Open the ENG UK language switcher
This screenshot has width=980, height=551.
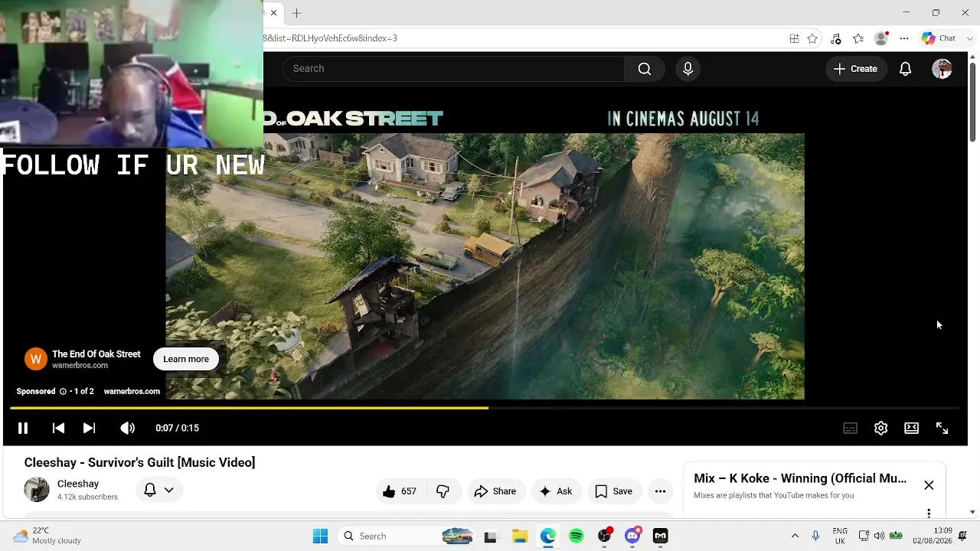pos(840,536)
